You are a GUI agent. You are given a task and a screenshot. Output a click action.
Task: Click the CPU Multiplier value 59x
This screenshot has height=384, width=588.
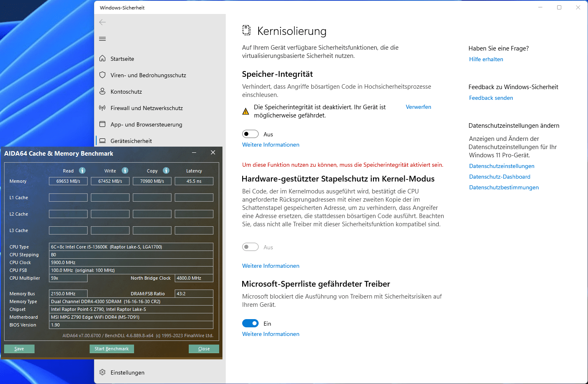click(x=68, y=278)
